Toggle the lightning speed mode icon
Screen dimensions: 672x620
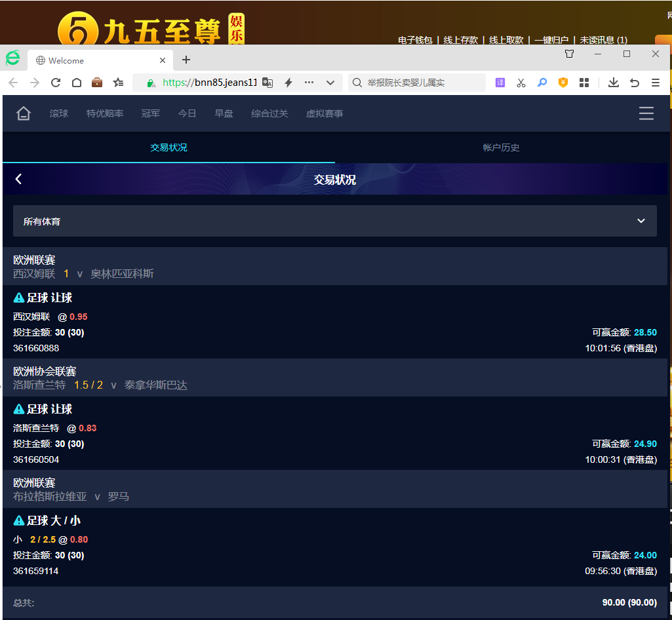coord(288,83)
